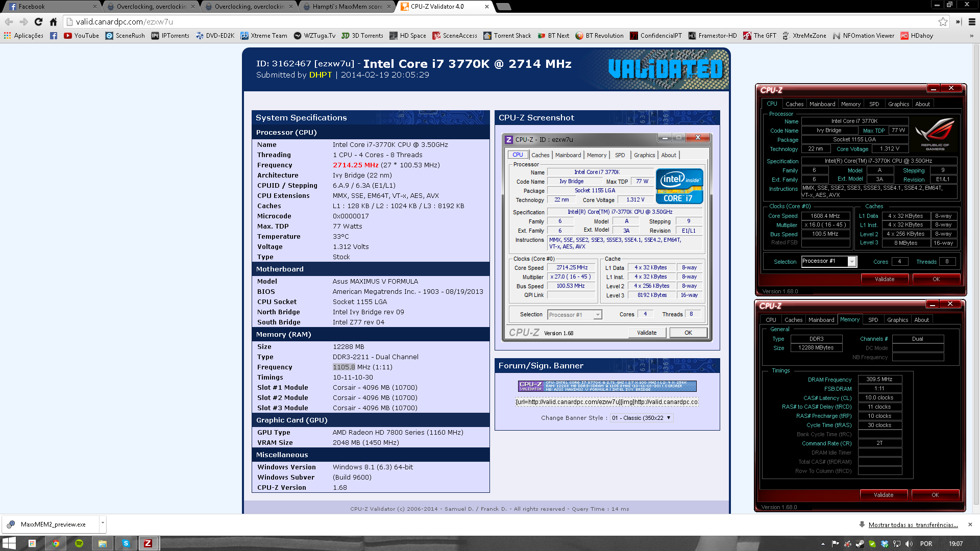Select the forum banner BBCode field

pos(606,402)
